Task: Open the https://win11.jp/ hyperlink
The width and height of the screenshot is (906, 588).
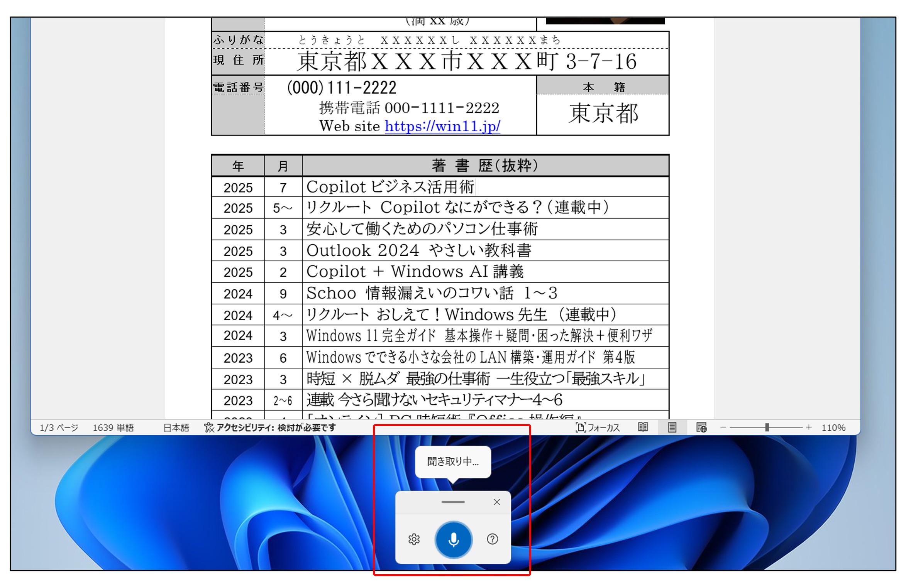Action: tap(442, 126)
